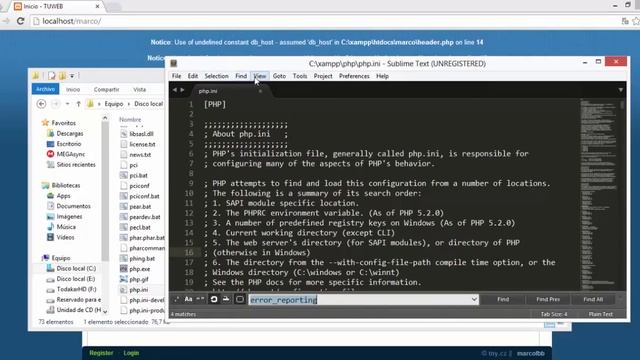This screenshot has width=640, height=360.
Task: Bookmark the page with star icon
Action: [x=636, y=21]
